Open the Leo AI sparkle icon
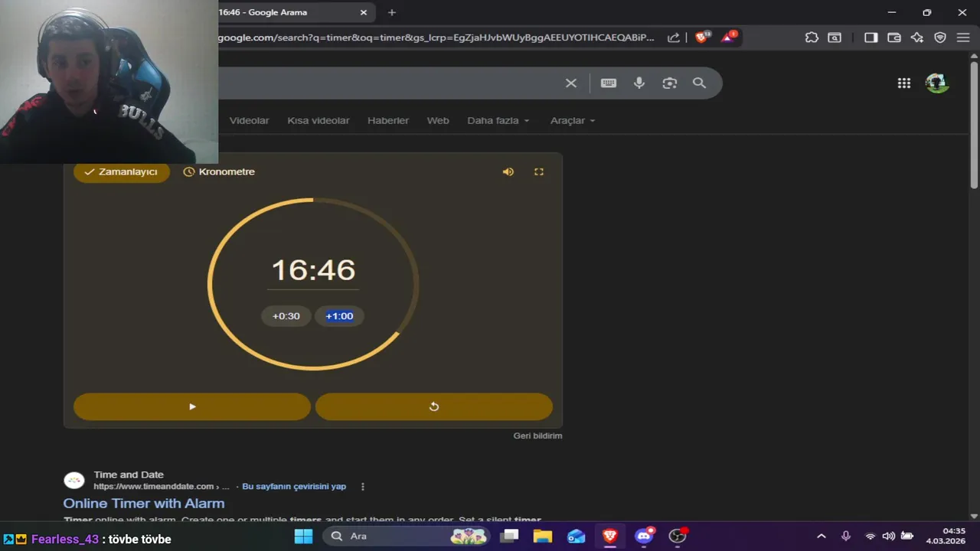 click(917, 37)
